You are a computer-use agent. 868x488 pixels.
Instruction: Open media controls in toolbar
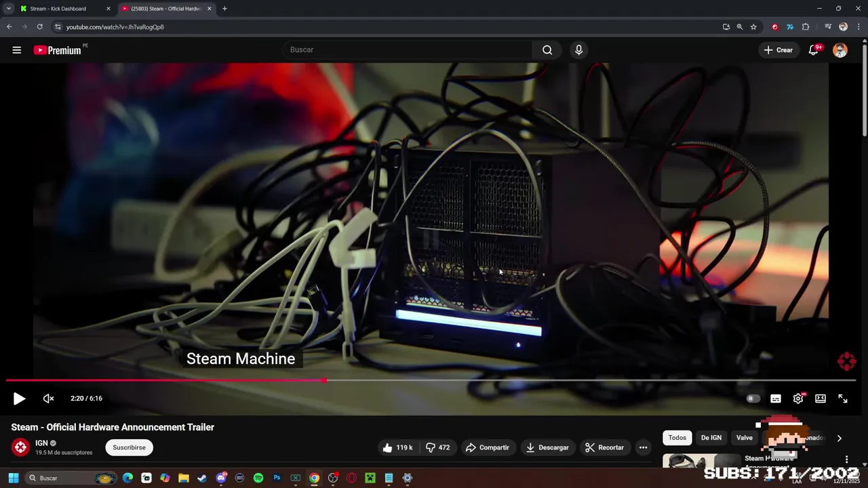tap(828, 27)
